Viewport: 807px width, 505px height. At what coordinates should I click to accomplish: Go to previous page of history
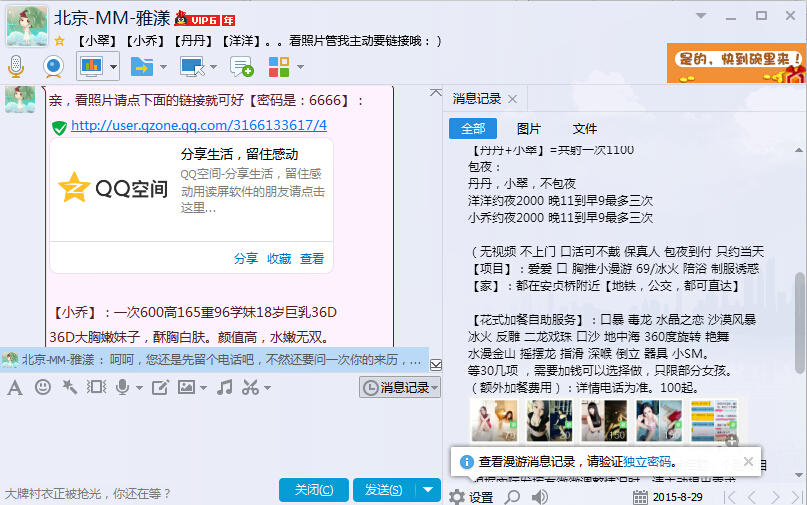coord(752,497)
